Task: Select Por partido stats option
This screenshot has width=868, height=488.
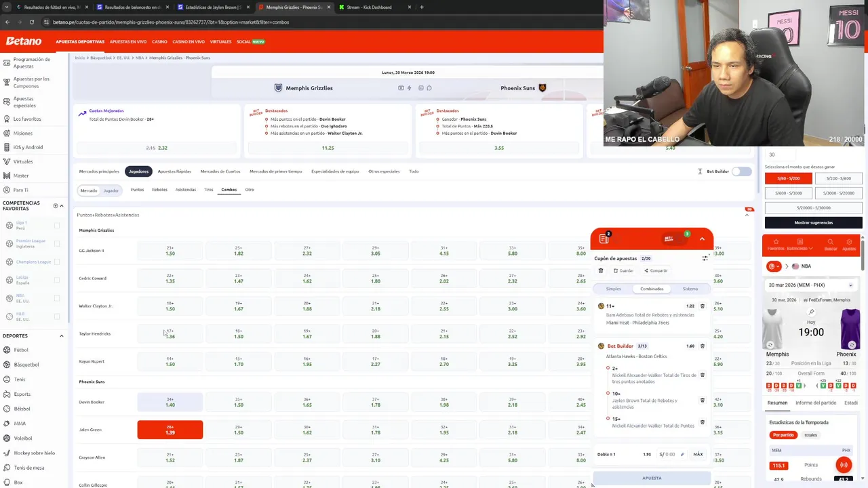Action: [x=783, y=435]
